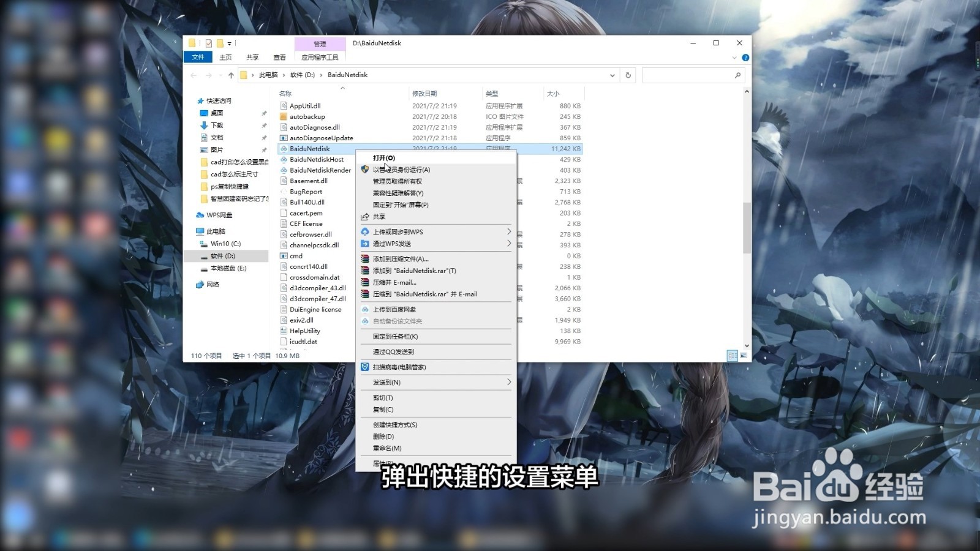The height and width of the screenshot is (551, 980).
Task: Expand 上传或同步到WPS submenu arrow
Action: 509,231
